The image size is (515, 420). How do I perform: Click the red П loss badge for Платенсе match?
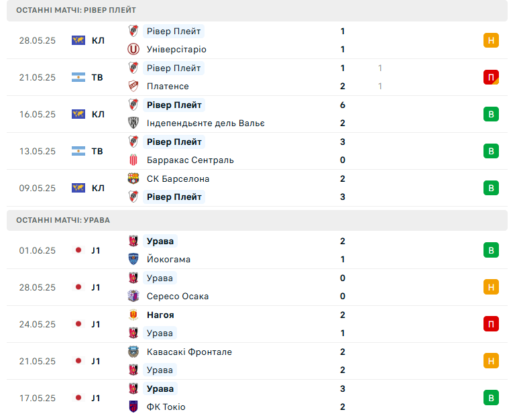(x=491, y=77)
